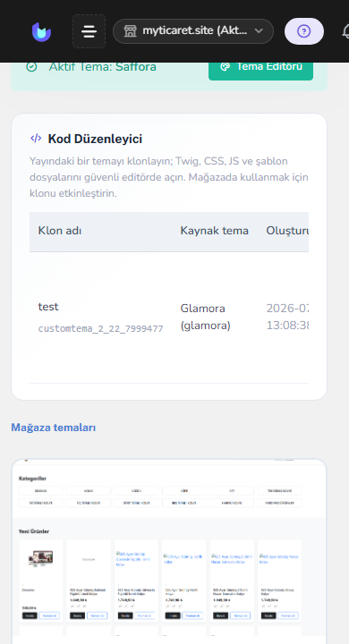Click the Klon adı column header

[60, 231]
